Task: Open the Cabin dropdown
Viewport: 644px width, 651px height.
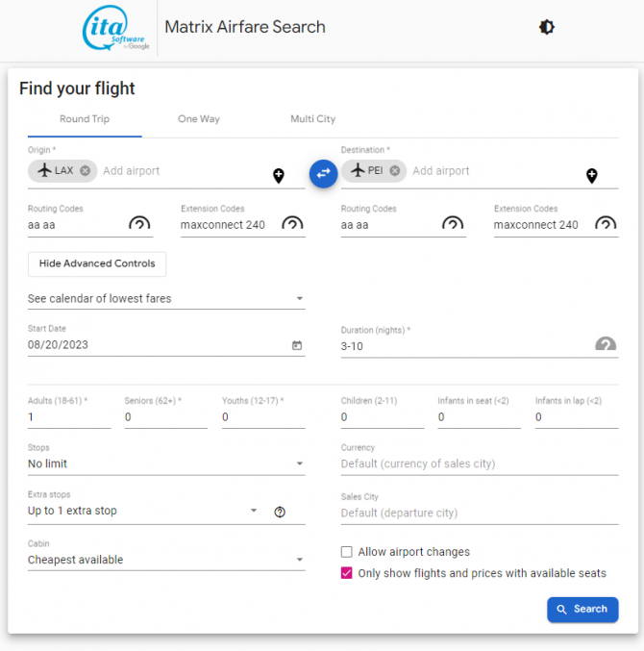Action: pos(166,560)
